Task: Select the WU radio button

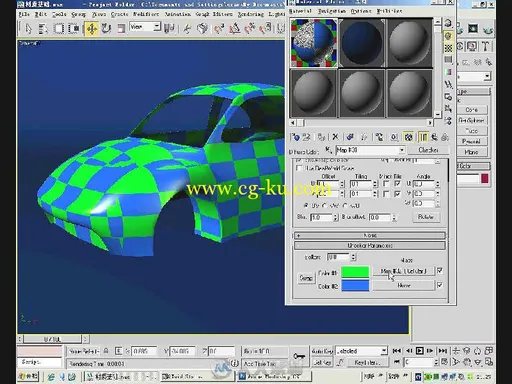Action: [x=345, y=206]
